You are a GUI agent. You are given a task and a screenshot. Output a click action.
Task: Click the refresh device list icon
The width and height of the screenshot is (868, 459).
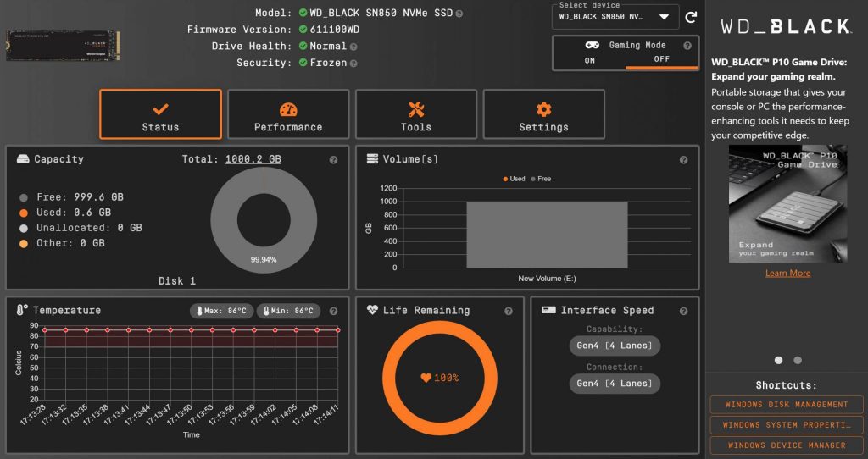pos(691,17)
